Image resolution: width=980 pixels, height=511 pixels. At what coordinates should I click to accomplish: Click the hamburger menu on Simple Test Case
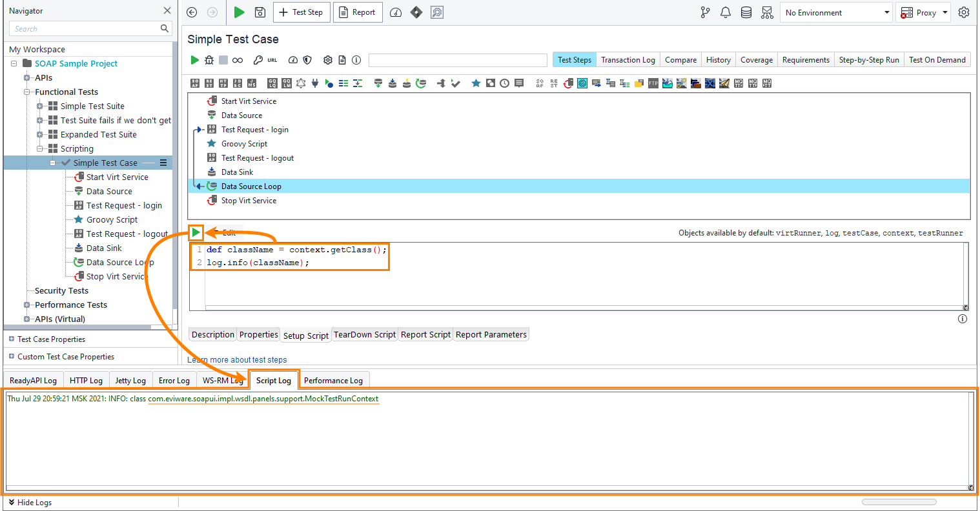point(163,163)
